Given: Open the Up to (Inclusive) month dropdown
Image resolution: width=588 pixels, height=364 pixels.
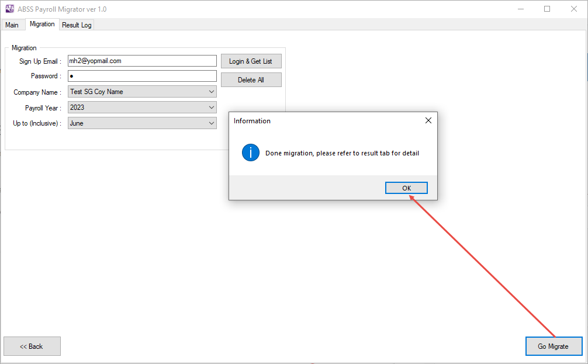Looking at the screenshot, I should pyautogui.click(x=142, y=123).
